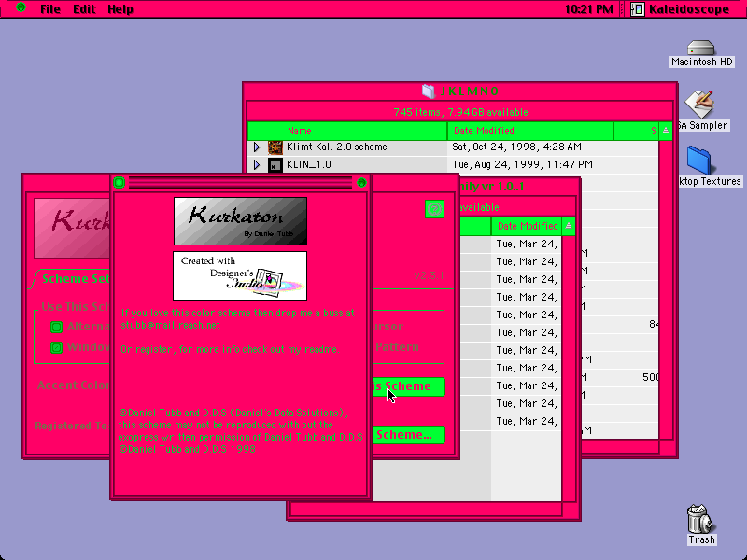The image size is (747, 560).
Task: Click the JKLMNO window folder title icon
Action: 429,91
